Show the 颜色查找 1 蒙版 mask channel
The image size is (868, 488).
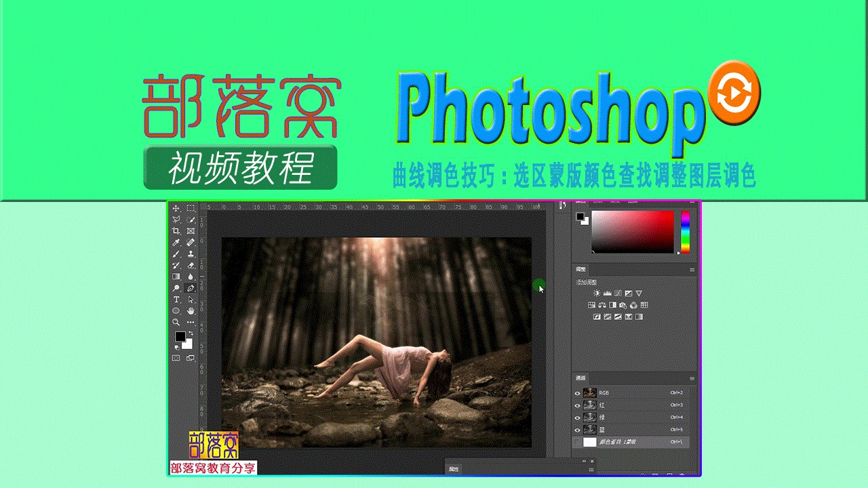[x=578, y=442]
